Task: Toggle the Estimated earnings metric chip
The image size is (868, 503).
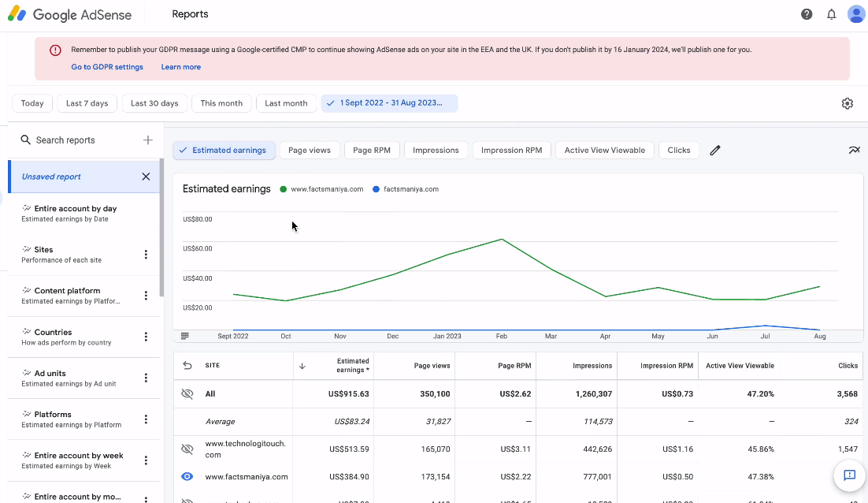Action: (x=224, y=150)
